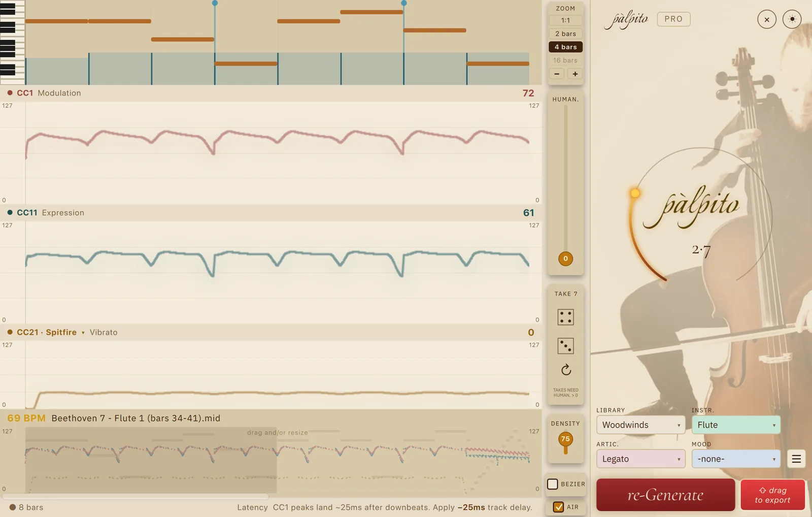Click the circular refresh take icon
This screenshot has height=517, width=812.
[x=566, y=370]
